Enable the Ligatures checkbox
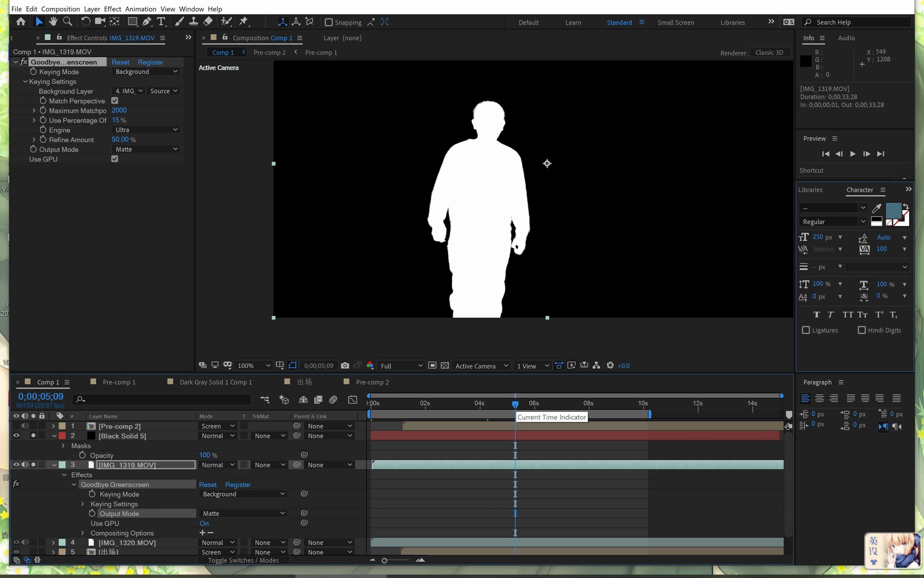Viewport: 924px width, 578px height. (x=806, y=330)
